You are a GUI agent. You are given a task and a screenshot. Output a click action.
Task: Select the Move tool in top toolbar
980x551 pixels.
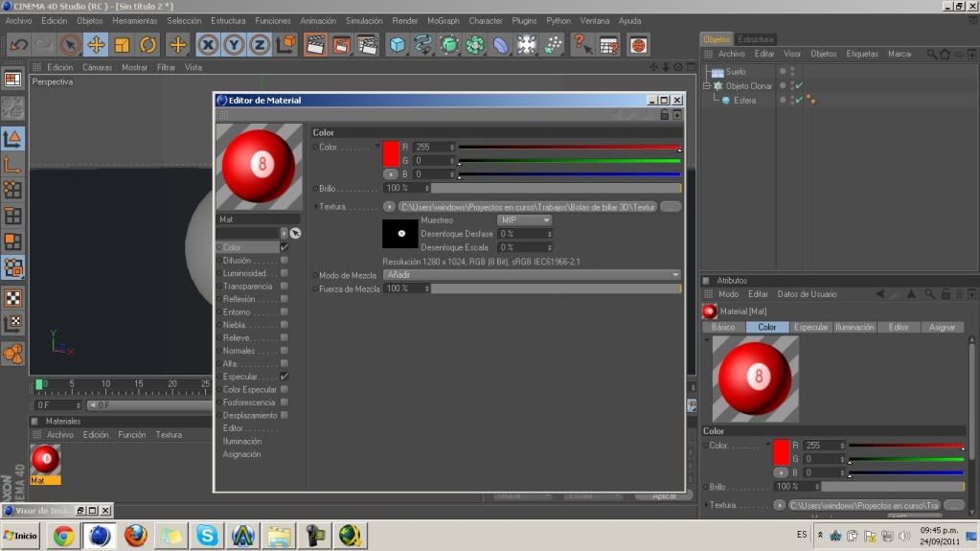click(96, 45)
